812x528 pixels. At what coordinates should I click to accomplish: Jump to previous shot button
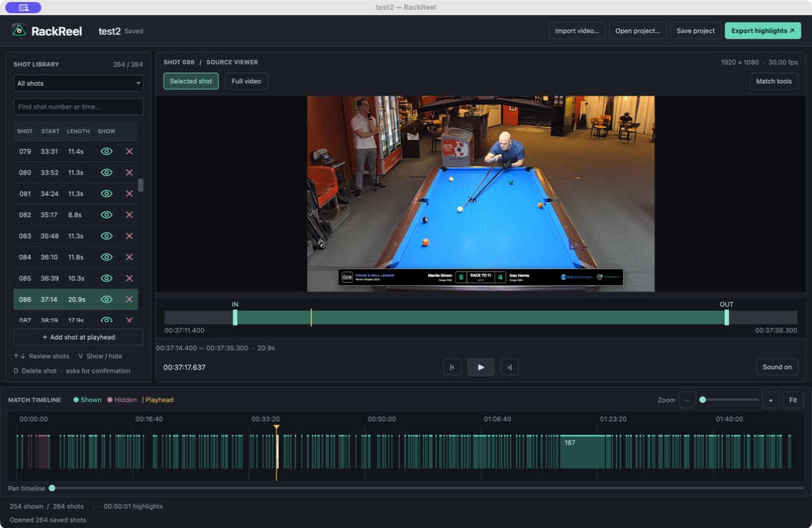pyautogui.click(x=452, y=367)
